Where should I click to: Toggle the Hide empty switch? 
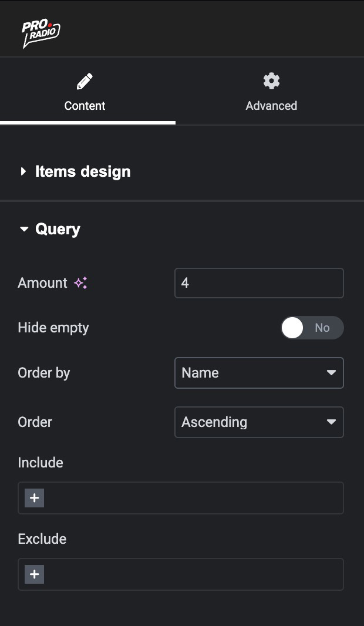(312, 328)
